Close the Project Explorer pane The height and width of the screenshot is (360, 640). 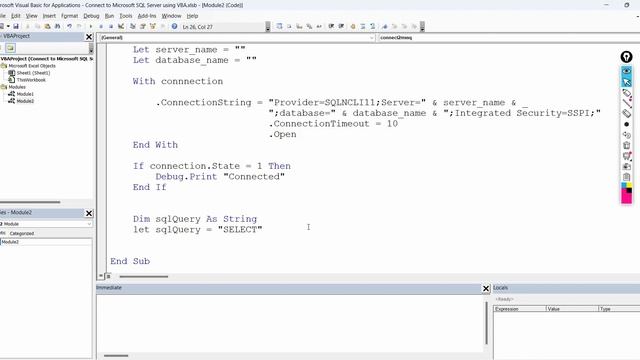tap(89, 37)
